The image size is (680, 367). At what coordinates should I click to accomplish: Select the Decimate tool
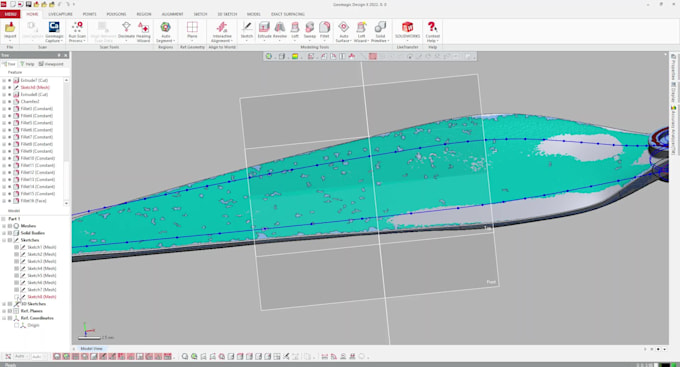coord(126,32)
